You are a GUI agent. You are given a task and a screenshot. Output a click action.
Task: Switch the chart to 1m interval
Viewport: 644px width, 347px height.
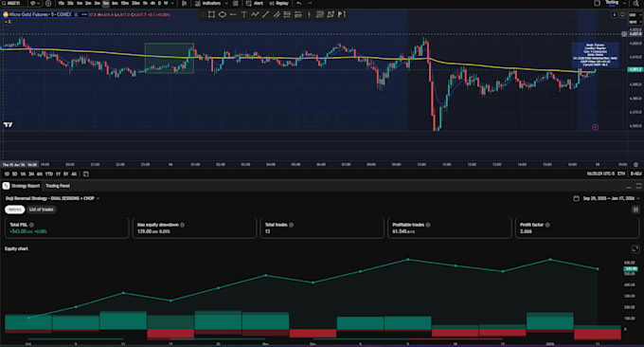click(x=80, y=3)
